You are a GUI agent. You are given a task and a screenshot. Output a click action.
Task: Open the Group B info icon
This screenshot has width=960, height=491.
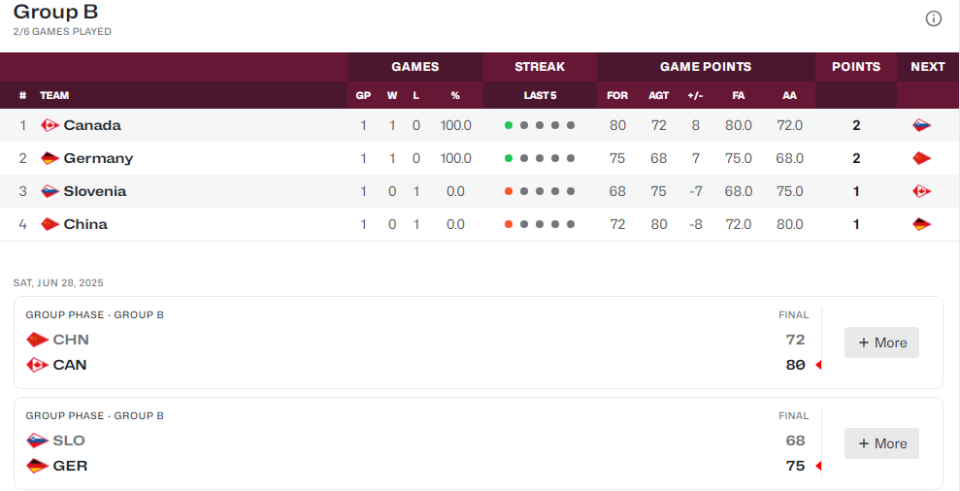[933, 19]
